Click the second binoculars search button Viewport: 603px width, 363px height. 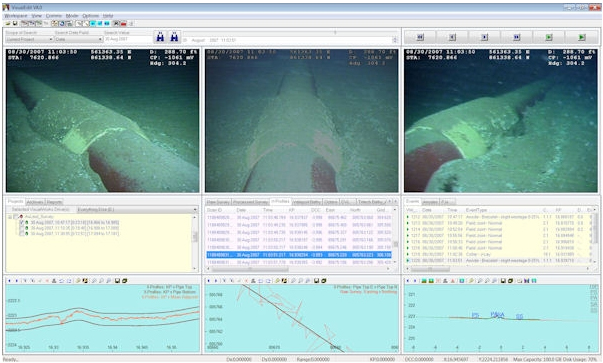coord(174,37)
